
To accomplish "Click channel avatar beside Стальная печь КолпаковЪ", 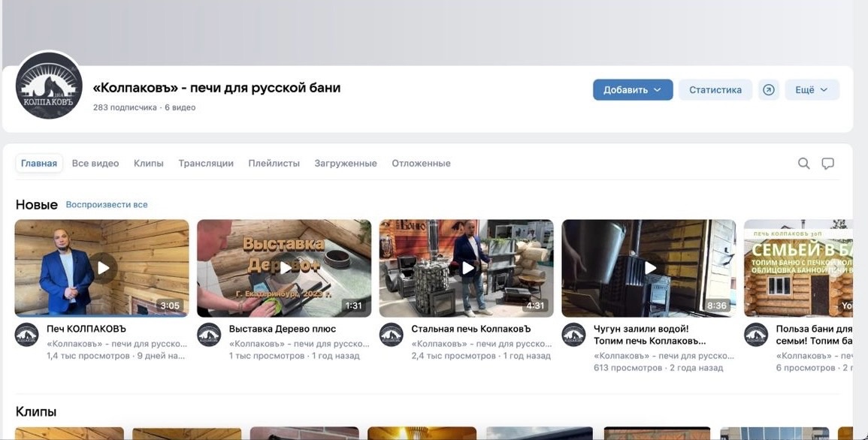I will pos(391,335).
